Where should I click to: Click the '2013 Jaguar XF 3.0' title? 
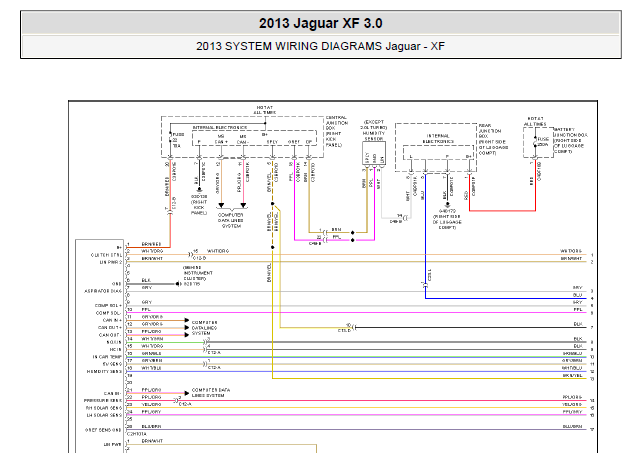point(320,23)
